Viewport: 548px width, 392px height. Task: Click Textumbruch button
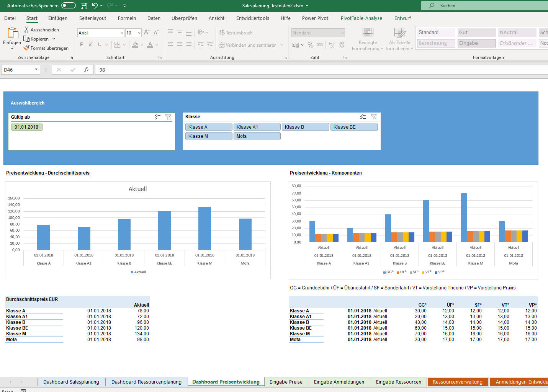236,33
